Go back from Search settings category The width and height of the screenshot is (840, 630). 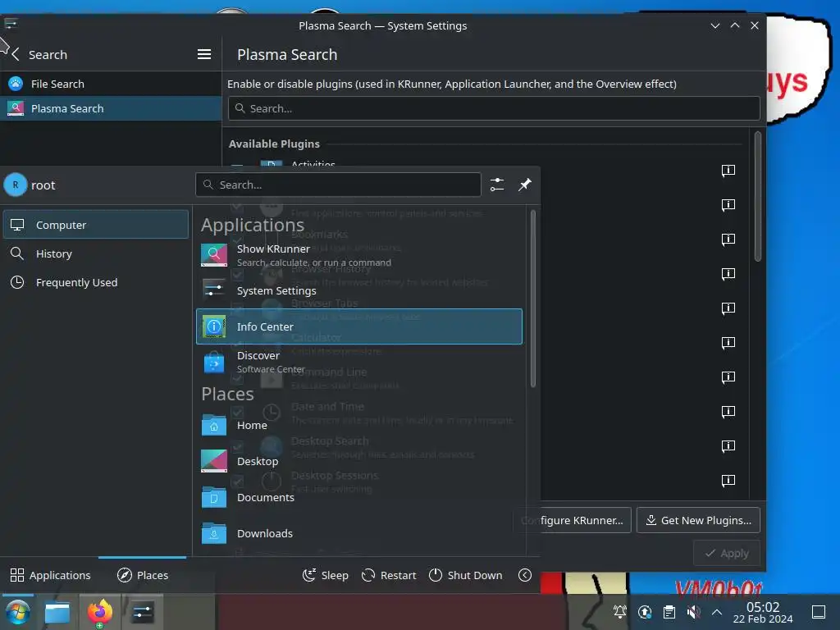click(16, 54)
